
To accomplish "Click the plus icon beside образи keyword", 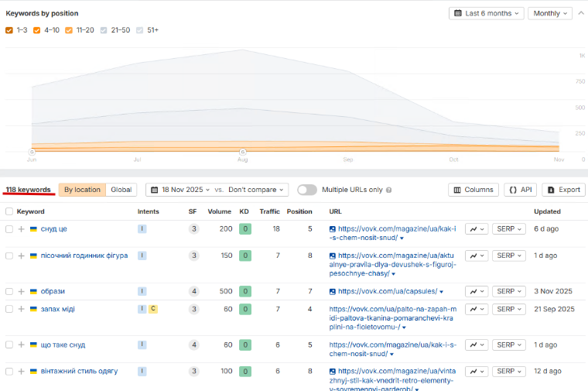I will pos(22,291).
